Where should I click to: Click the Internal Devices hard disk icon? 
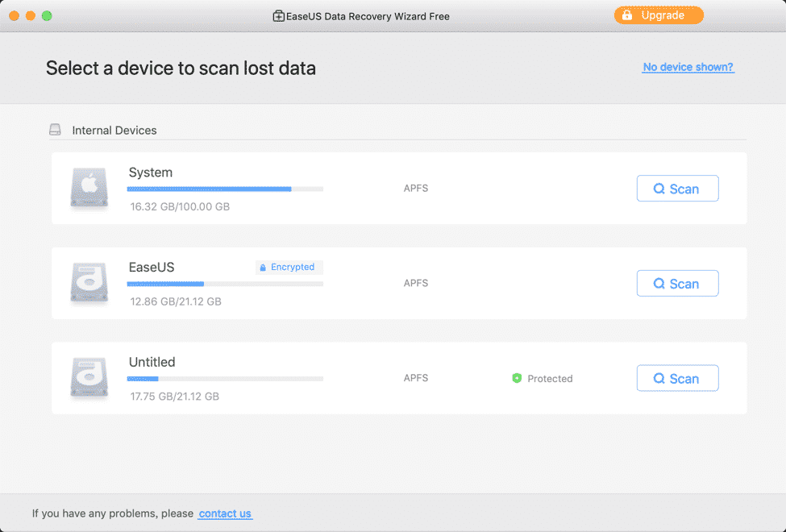(55, 130)
